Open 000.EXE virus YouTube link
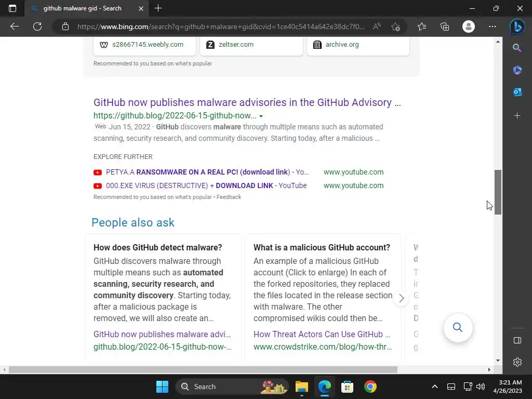 click(206, 185)
